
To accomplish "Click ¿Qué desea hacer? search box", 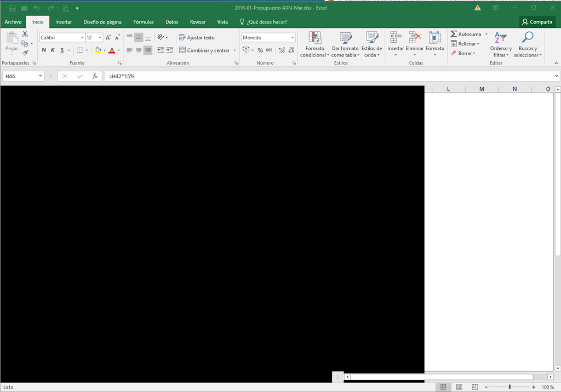I will point(264,22).
